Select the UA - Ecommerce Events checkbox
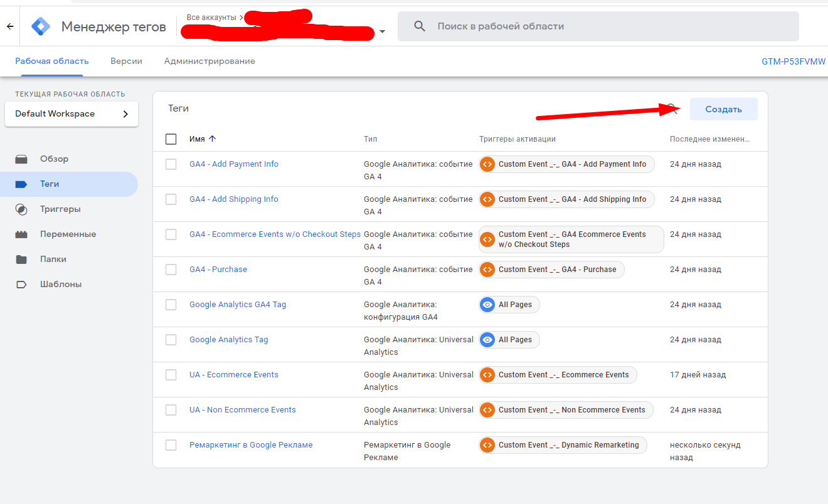The height and width of the screenshot is (504, 828). click(x=171, y=375)
